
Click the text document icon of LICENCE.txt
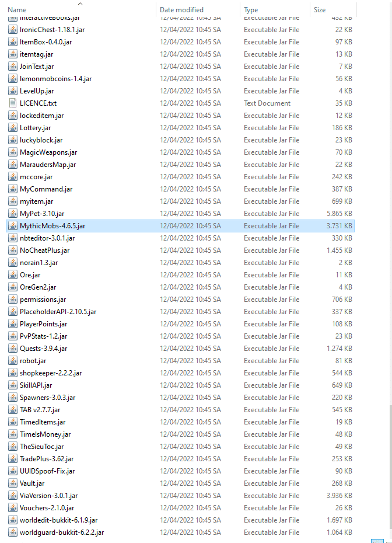click(x=13, y=103)
